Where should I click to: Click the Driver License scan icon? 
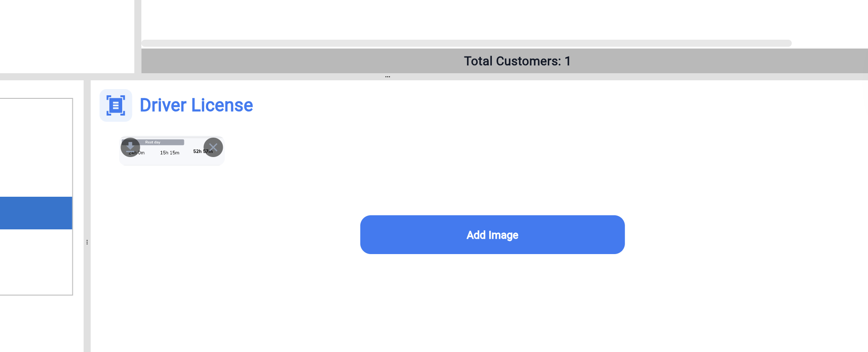coord(116,105)
